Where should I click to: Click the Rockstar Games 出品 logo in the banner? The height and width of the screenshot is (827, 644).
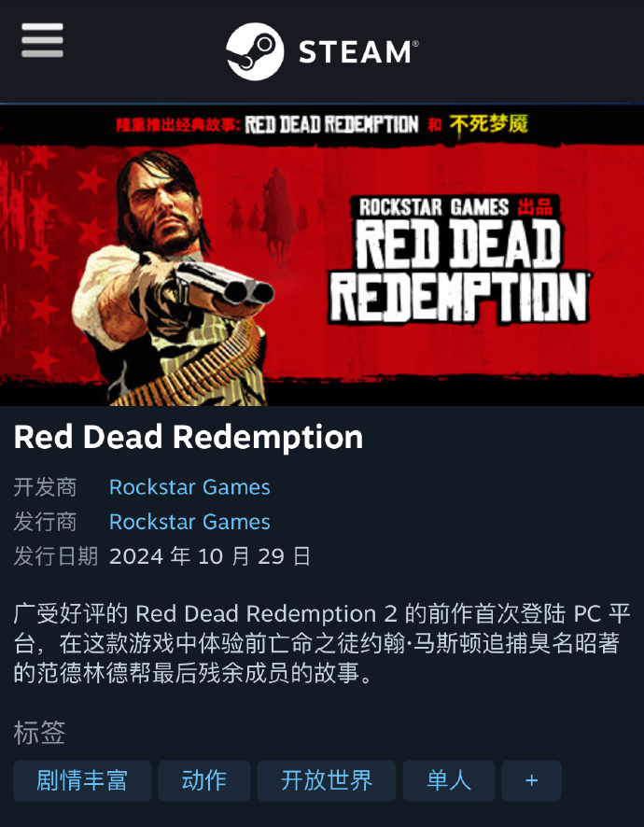(x=455, y=207)
